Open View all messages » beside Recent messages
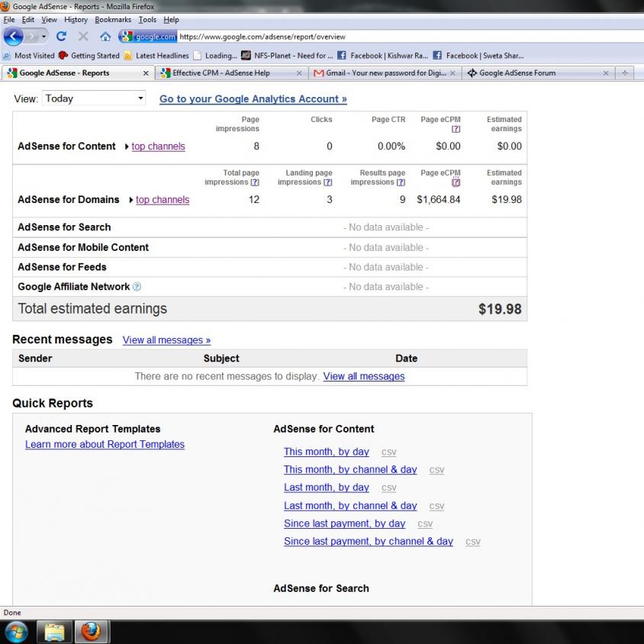Viewport: 644px width, 644px height. click(166, 340)
